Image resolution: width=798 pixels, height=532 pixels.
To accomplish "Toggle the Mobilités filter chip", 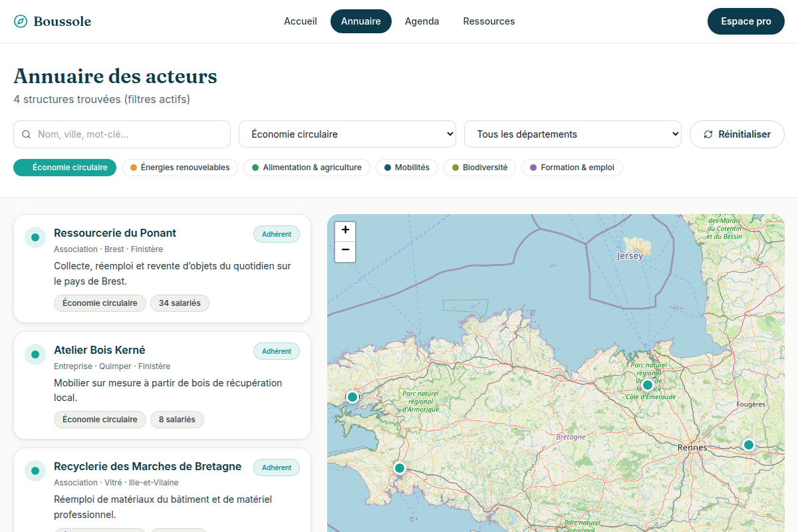I will pos(407,168).
